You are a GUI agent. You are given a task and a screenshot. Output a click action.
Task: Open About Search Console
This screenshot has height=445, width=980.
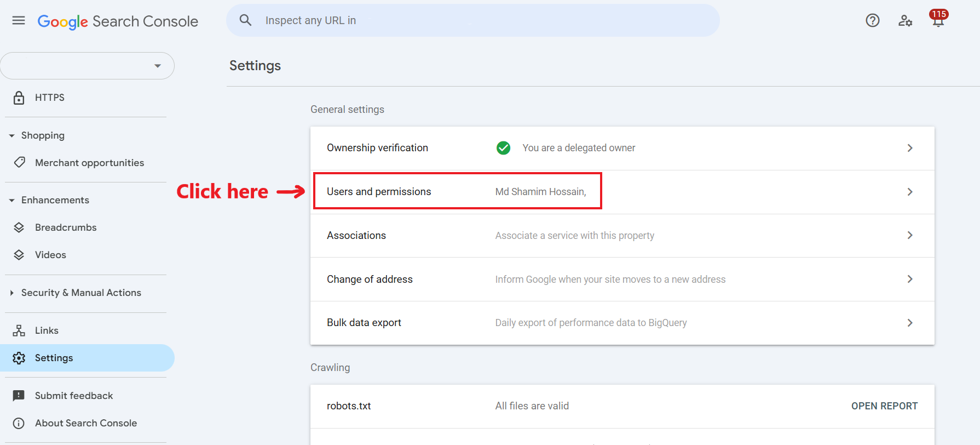[x=86, y=423]
